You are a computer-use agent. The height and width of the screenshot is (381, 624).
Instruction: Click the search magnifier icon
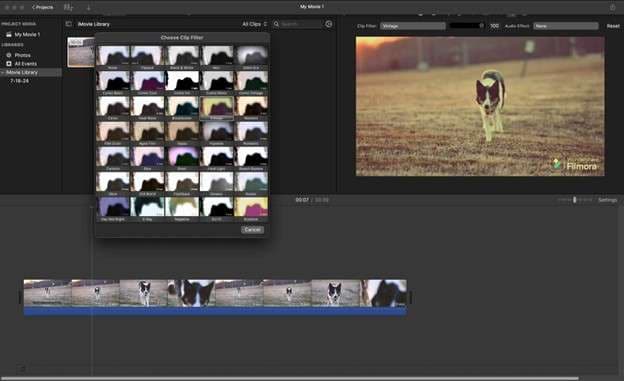click(276, 24)
